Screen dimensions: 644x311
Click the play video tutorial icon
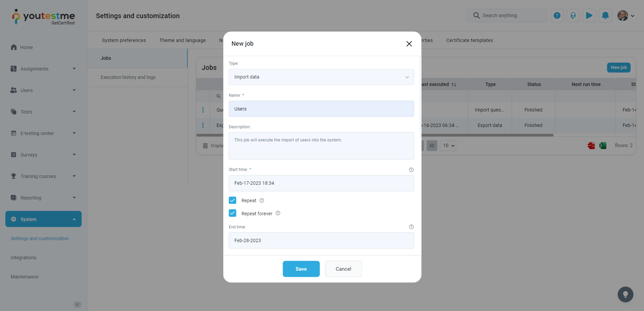(x=589, y=15)
